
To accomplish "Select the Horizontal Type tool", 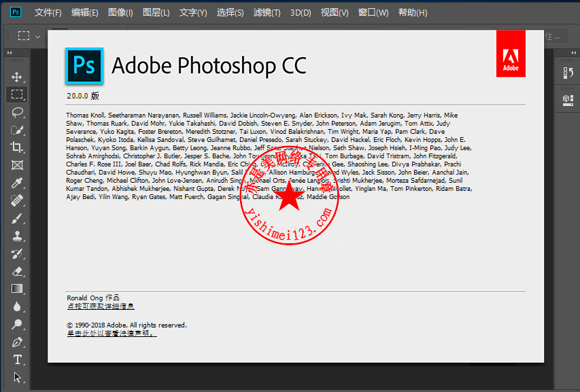I will tap(17, 359).
